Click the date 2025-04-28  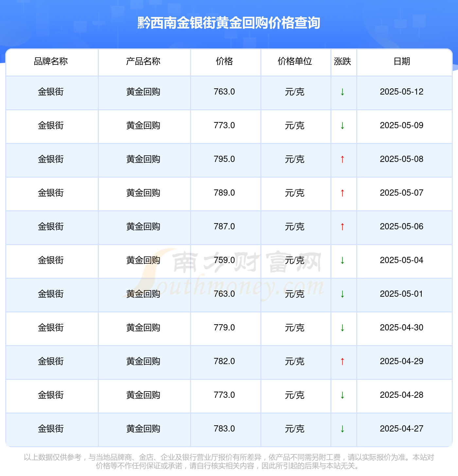coord(402,395)
